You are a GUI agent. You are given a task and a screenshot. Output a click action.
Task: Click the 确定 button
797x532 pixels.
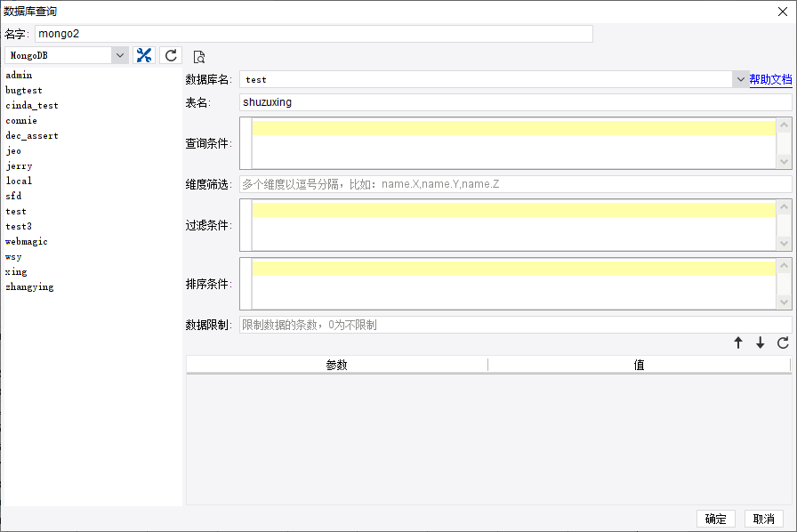pos(715,520)
